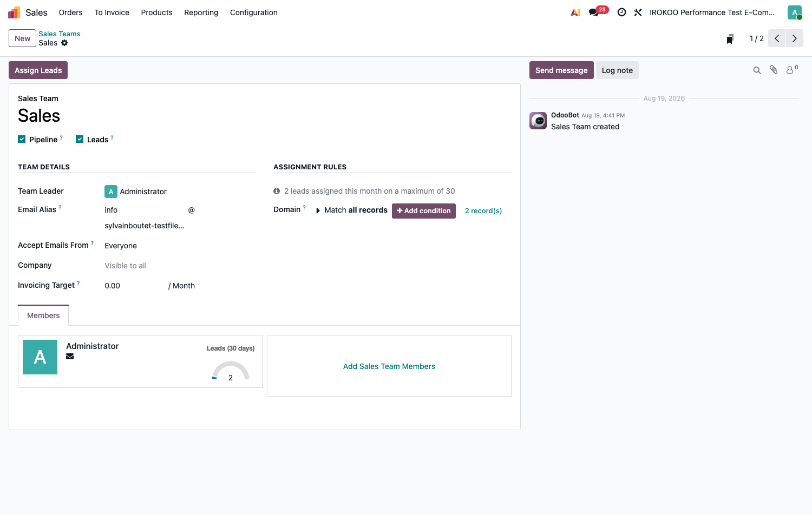The width and height of the screenshot is (812, 514).
Task: Click OdooBot avatar in the chatter
Action: coord(538,121)
